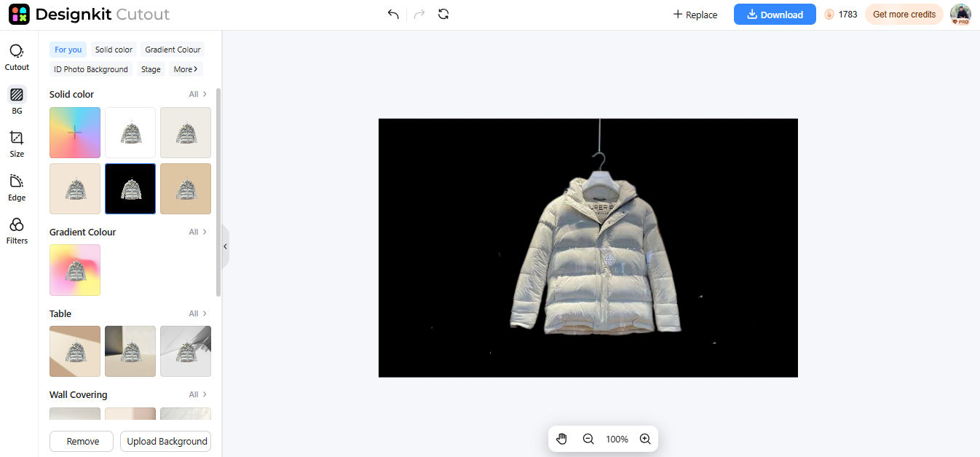
Task: Zoom out the canvas
Action: (x=588, y=439)
